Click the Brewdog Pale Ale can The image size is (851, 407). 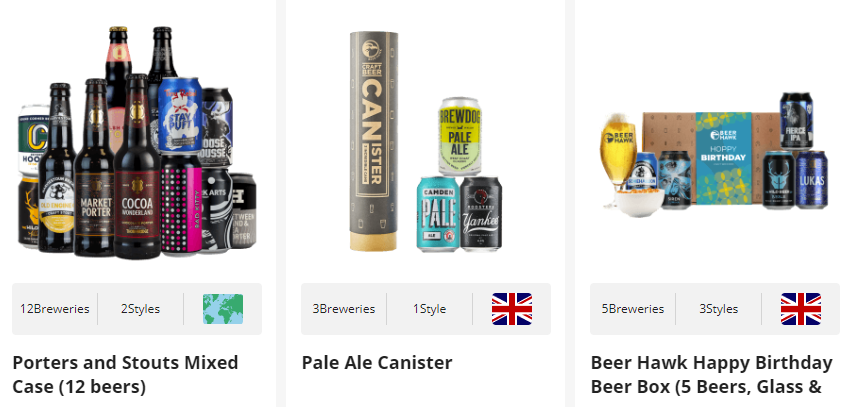click(x=460, y=136)
